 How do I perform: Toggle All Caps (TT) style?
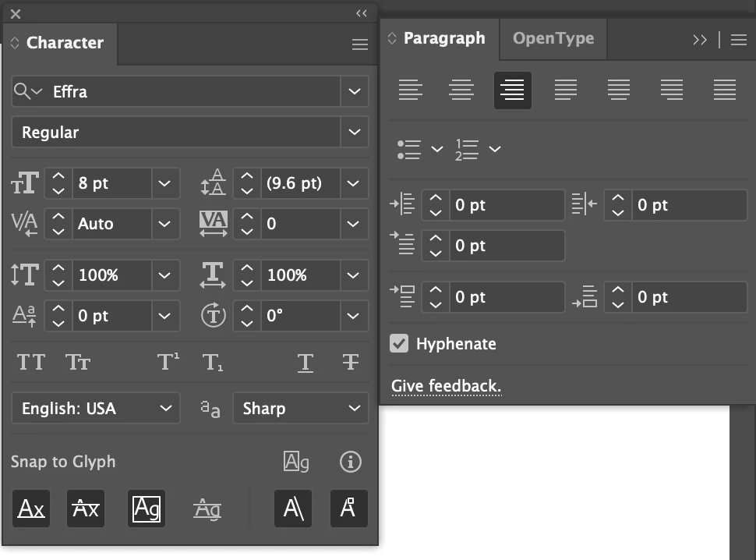pyautogui.click(x=31, y=362)
